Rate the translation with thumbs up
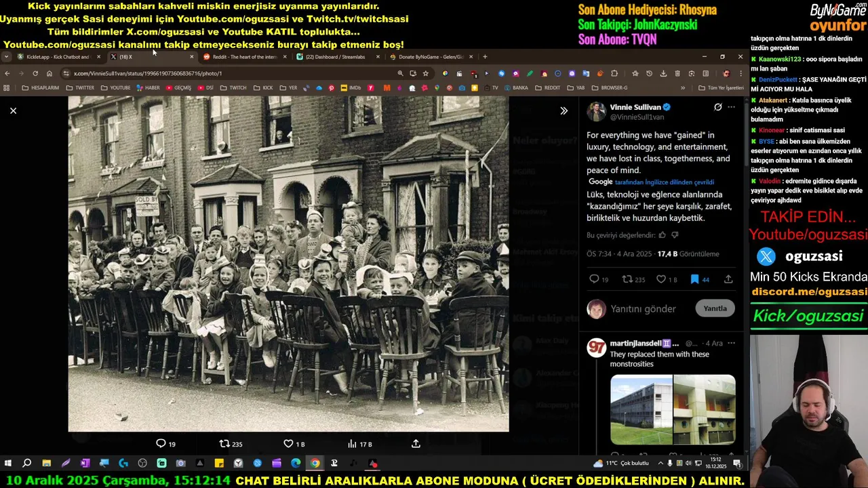Image resolution: width=868 pixels, height=488 pixels. [663, 235]
